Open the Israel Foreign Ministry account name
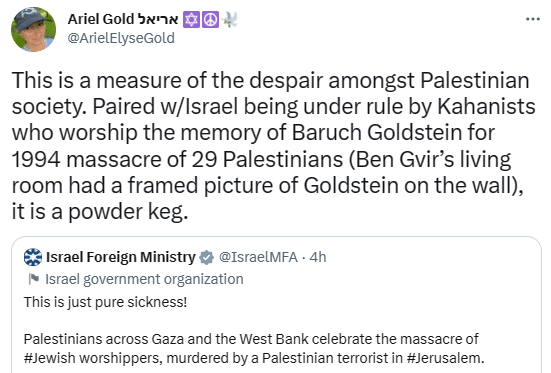The image size is (551, 373). [x=121, y=257]
